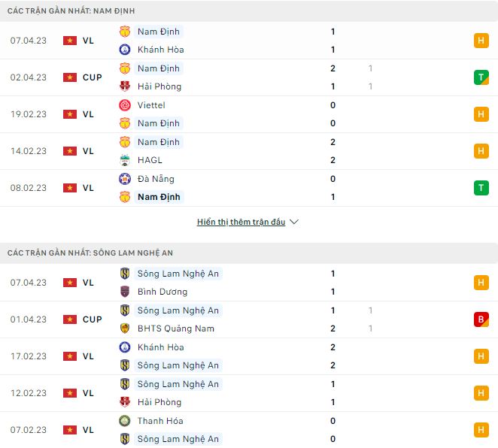Select the HAGL team name
This screenshot has width=498, height=448.
click(150, 160)
